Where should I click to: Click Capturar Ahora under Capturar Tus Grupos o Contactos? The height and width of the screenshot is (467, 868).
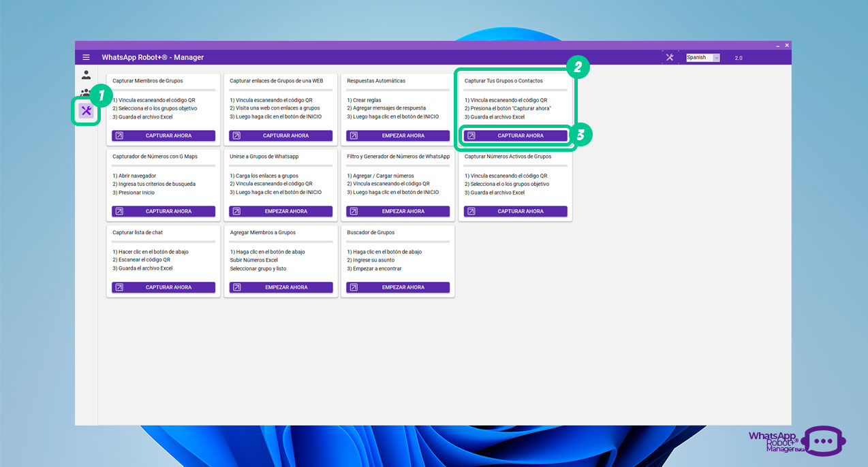pyautogui.click(x=516, y=135)
